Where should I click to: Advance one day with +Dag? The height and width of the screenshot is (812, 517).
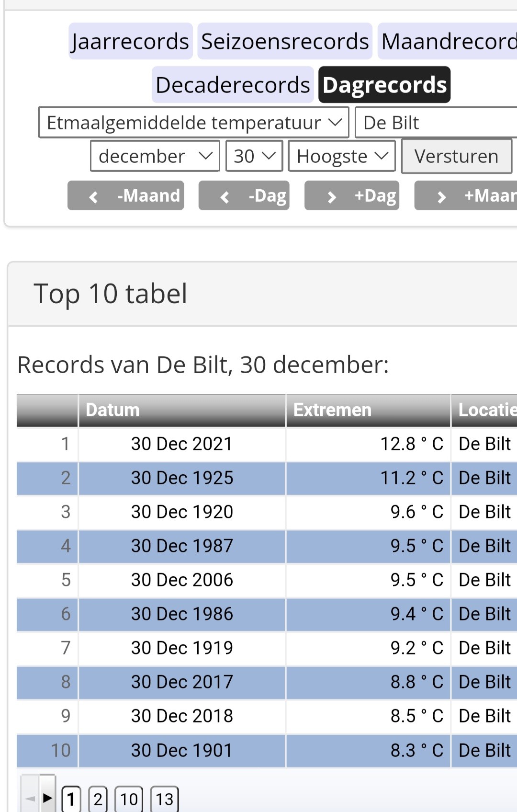coord(352,195)
